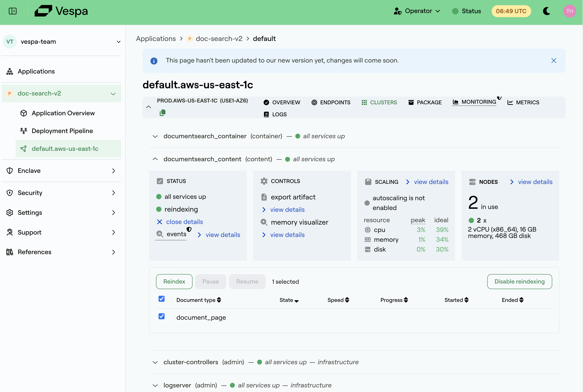Switch to the OVERVIEW tab
The height and width of the screenshot is (392, 583).
(x=282, y=102)
